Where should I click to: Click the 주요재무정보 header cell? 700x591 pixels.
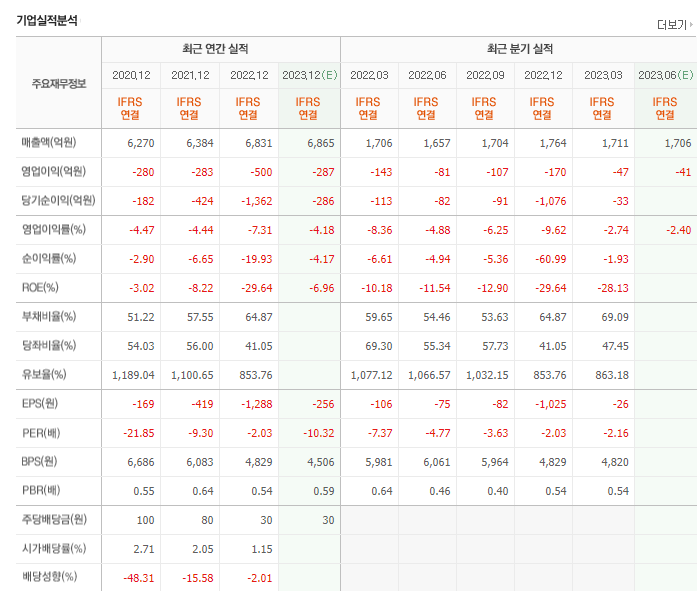pos(59,83)
